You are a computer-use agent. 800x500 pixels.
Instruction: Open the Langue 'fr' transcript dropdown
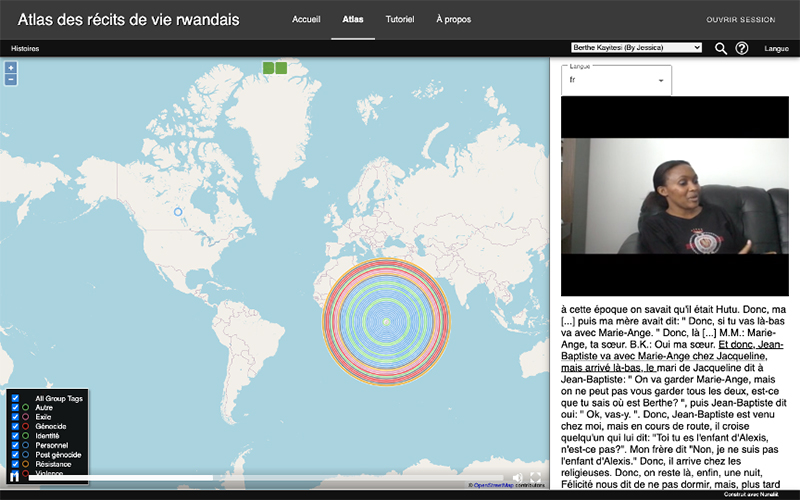616,80
